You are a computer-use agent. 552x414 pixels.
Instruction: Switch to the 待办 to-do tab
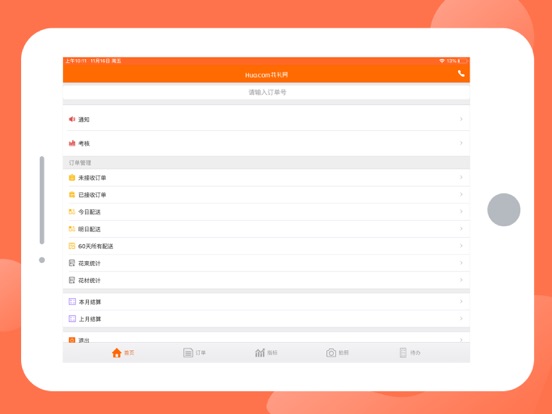(x=410, y=352)
